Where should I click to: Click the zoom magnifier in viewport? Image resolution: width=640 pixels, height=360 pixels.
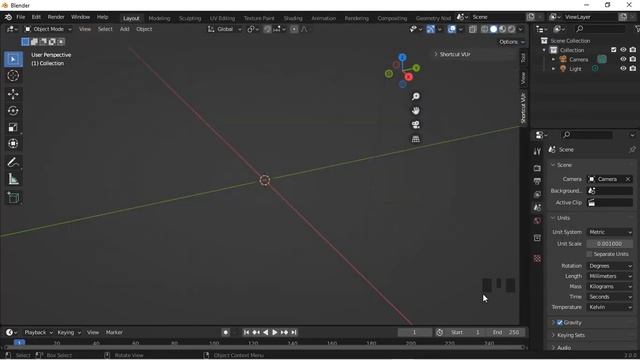[x=416, y=96]
